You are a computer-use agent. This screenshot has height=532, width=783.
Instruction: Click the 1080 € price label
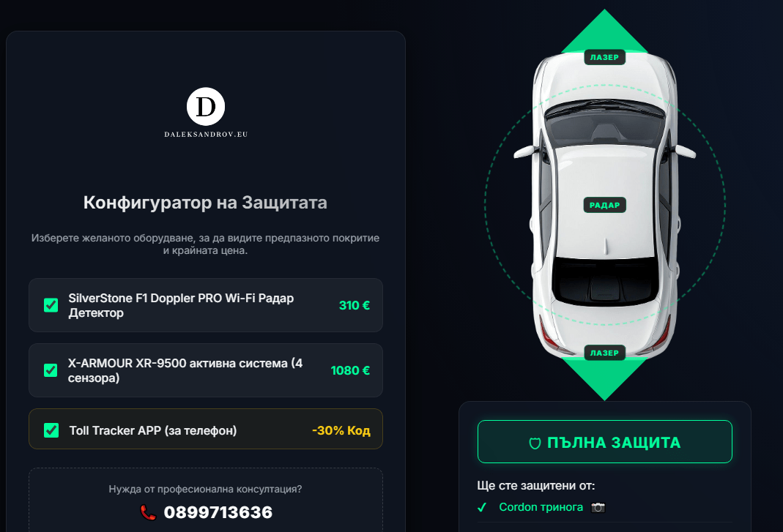pyautogui.click(x=350, y=370)
